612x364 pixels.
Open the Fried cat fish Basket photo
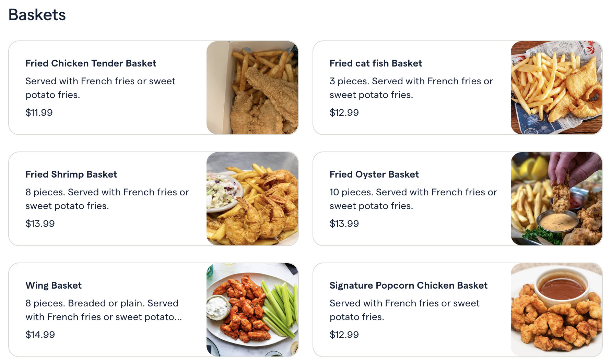tap(556, 88)
